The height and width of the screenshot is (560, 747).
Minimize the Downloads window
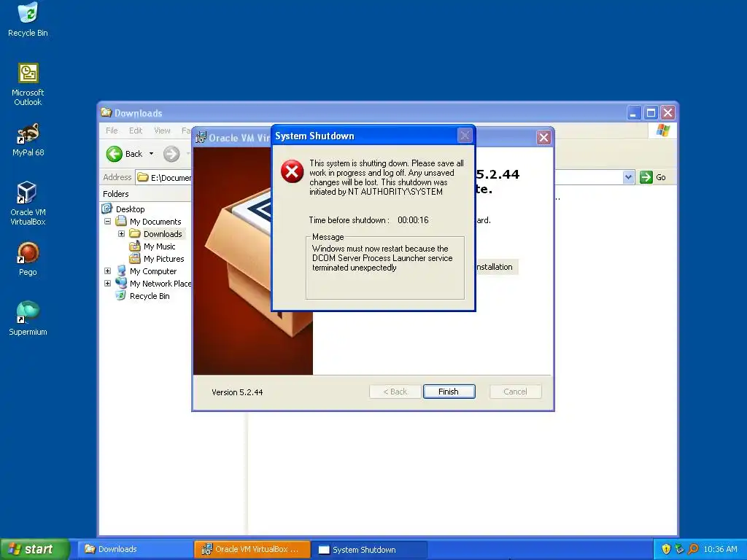(x=633, y=113)
